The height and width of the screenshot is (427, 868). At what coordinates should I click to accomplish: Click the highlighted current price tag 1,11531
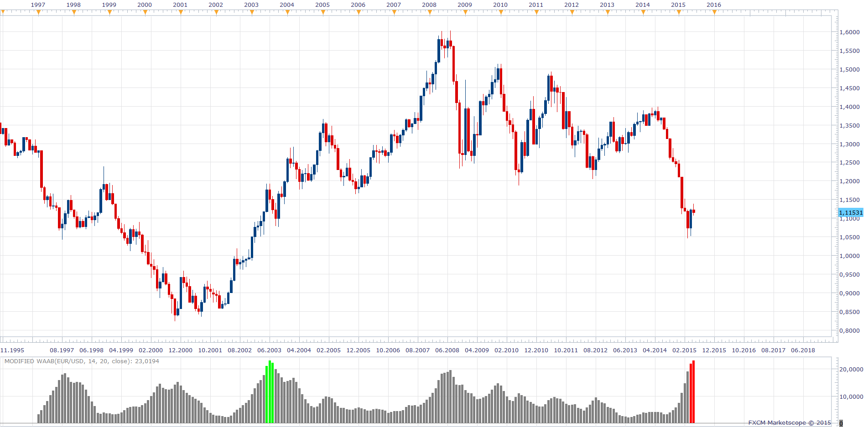[x=851, y=213]
